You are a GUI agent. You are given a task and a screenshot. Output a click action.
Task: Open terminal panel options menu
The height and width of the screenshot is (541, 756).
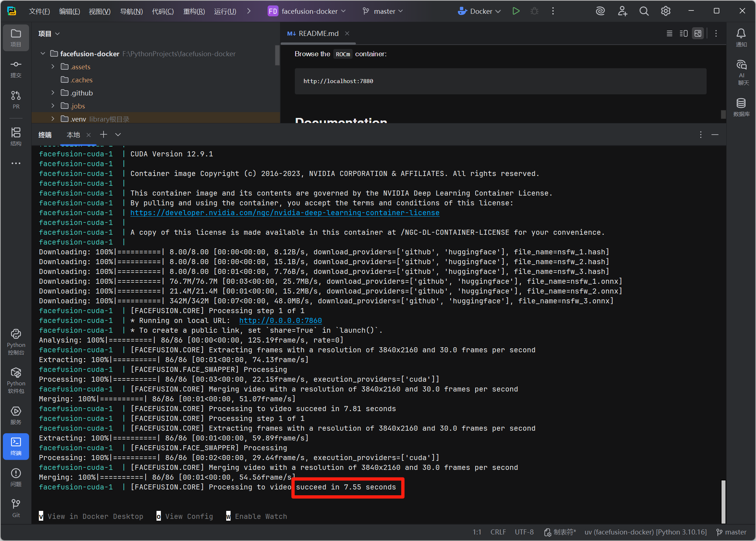click(x=701, y=135)
